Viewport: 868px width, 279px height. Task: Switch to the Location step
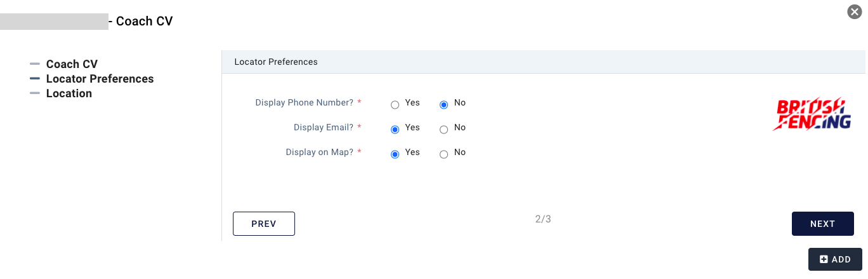click(x=69, y=93)
